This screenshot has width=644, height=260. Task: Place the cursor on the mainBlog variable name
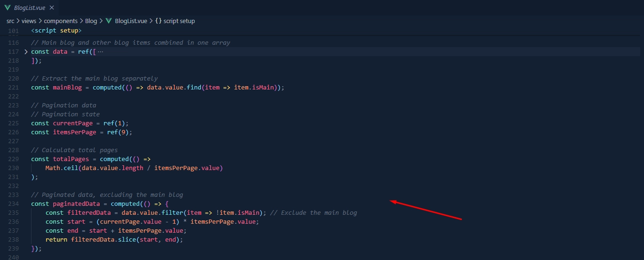point(67,88)
